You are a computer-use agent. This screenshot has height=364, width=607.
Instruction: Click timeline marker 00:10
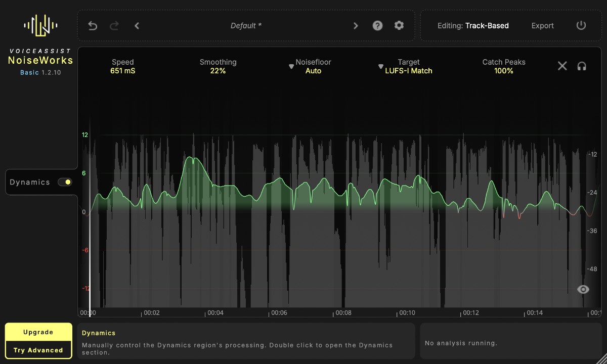(407, 313)
